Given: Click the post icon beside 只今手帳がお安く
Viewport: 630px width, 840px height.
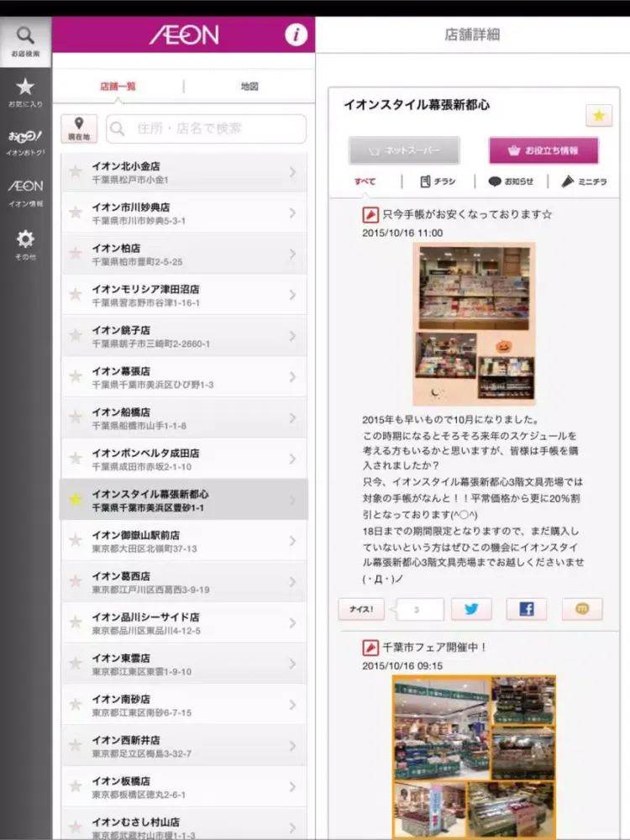Looking at the screenshot, I should pyautogui.click(x=370, y=215).
